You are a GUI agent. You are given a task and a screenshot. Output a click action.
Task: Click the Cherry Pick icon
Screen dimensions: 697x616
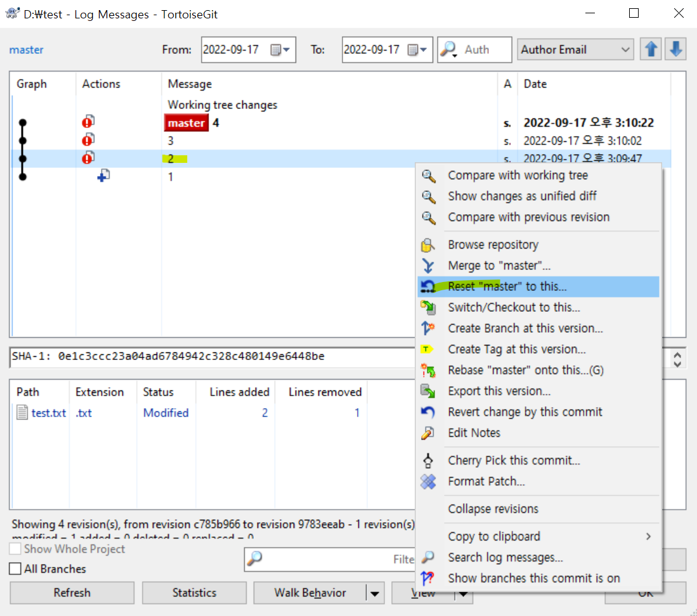(427, 461)
